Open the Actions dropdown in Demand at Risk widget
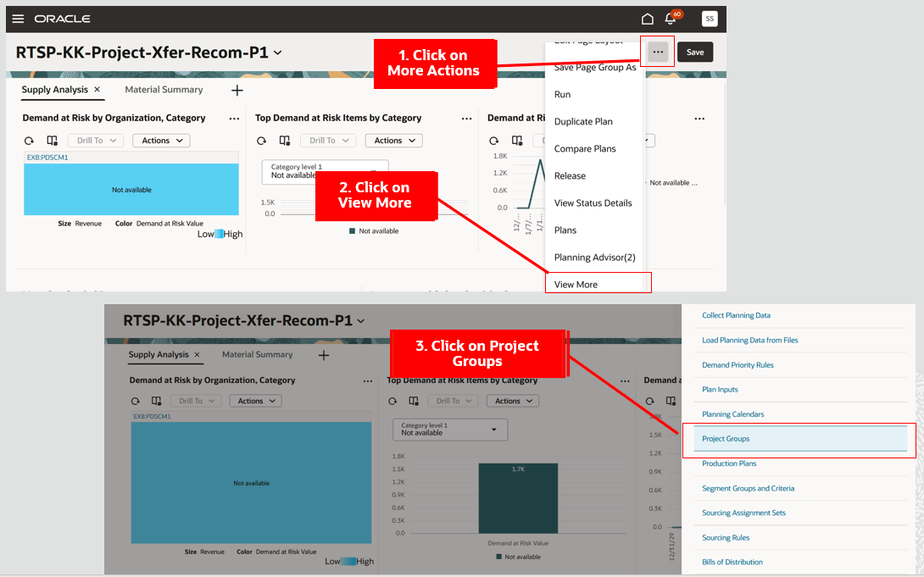Viewport: 924px width, 577px height. 160,140
